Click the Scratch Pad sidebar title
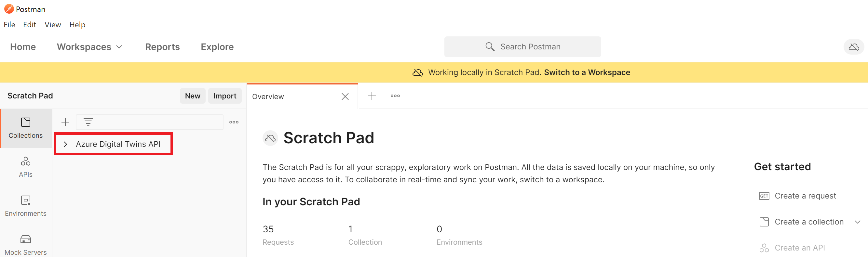The height and width of the screenshot is (257, 868). (x=30, y=96)
